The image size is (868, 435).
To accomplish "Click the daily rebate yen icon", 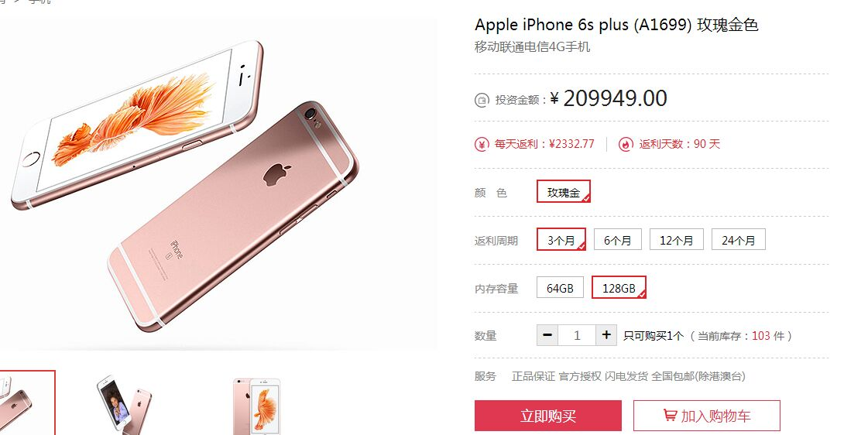I will tap(482, 145).
